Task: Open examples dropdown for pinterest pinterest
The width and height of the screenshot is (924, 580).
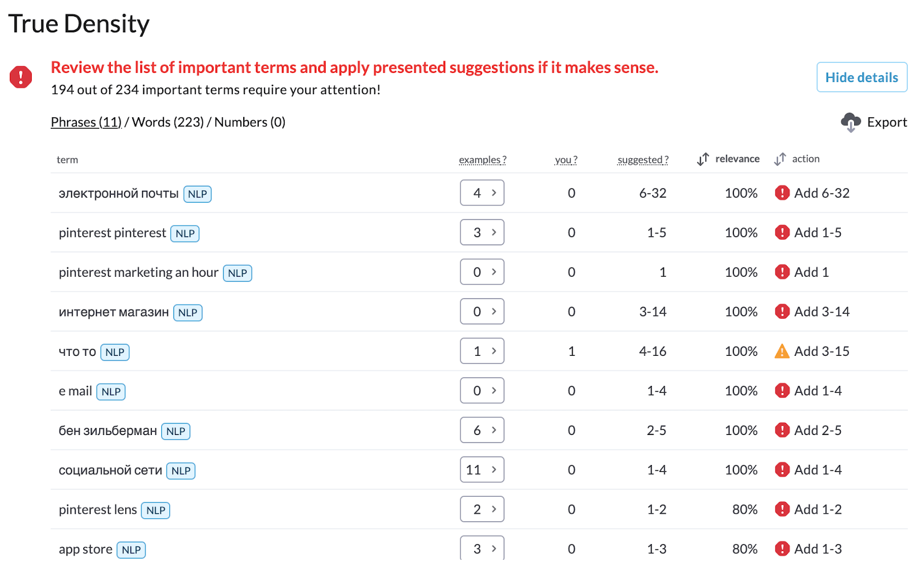Action: pyautogui.click(x=482, y=232)
